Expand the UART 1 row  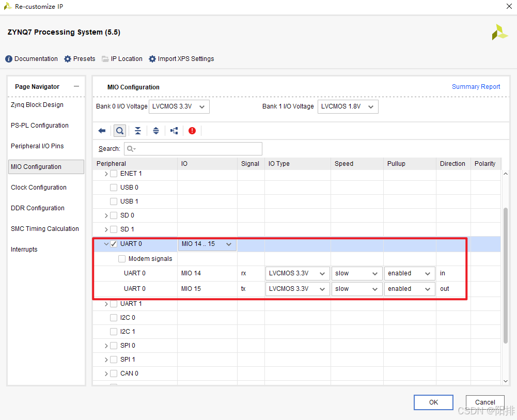click(x=106, y=304)
